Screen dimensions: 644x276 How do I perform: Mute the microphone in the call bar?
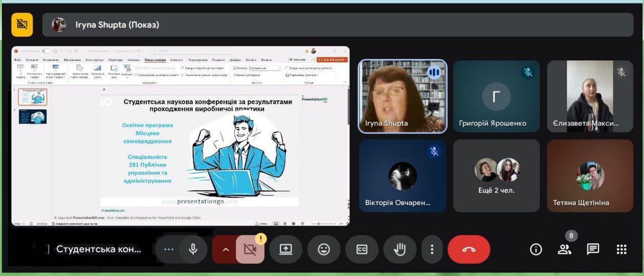[193, 249]
